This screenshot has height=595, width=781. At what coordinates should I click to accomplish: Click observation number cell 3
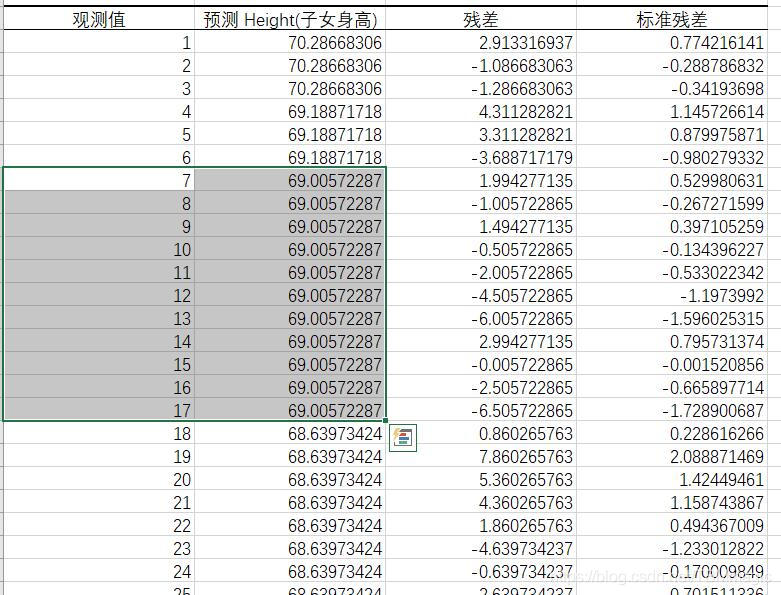pos(99,89)
